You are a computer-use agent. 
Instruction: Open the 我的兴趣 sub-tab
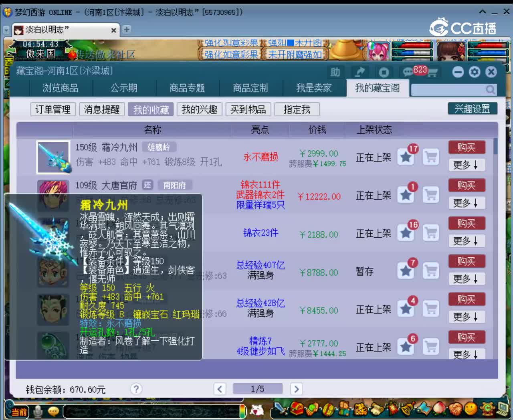pos(199,109)
